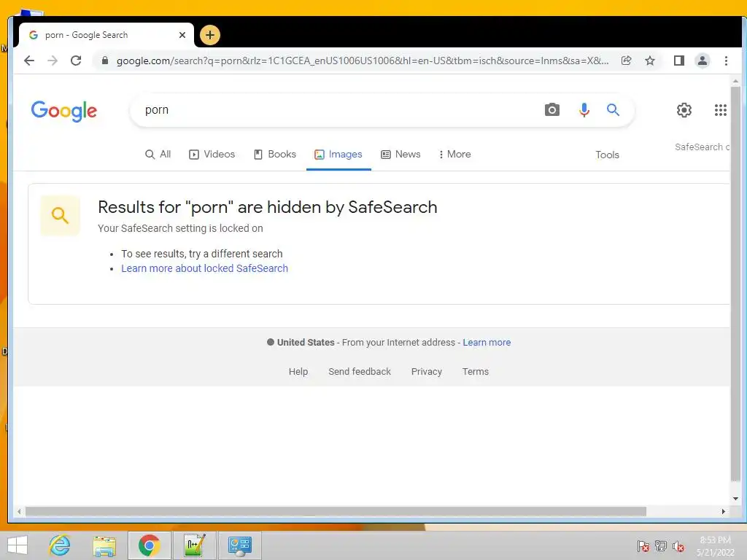Go back using Chrome back arrow
The width and height of the screenshot is (747, 560).
point(29,61)
